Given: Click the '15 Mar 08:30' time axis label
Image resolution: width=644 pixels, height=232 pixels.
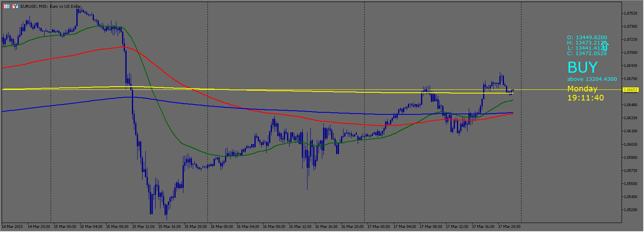Looking at the screenshot, I should pyautogui.click(x=117, y=227).
